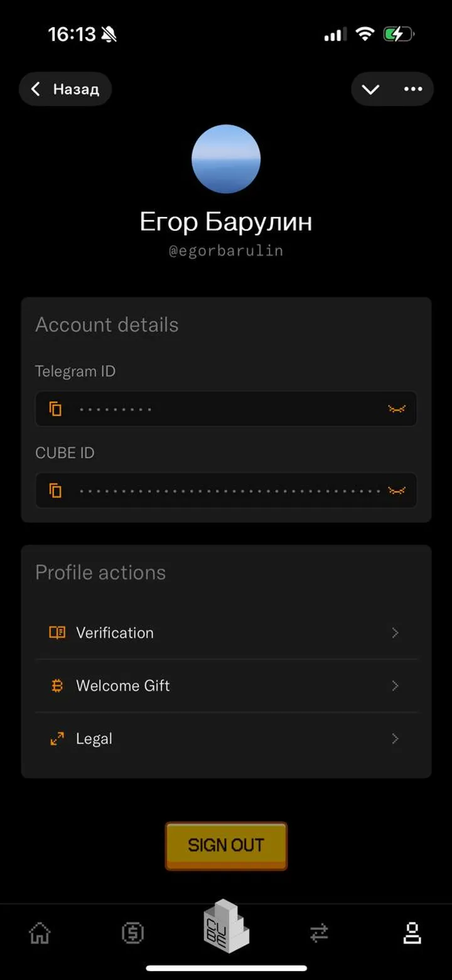Select the profile tab icon
The width and height of the screenshot is (452, 980).
pos(412,934)
